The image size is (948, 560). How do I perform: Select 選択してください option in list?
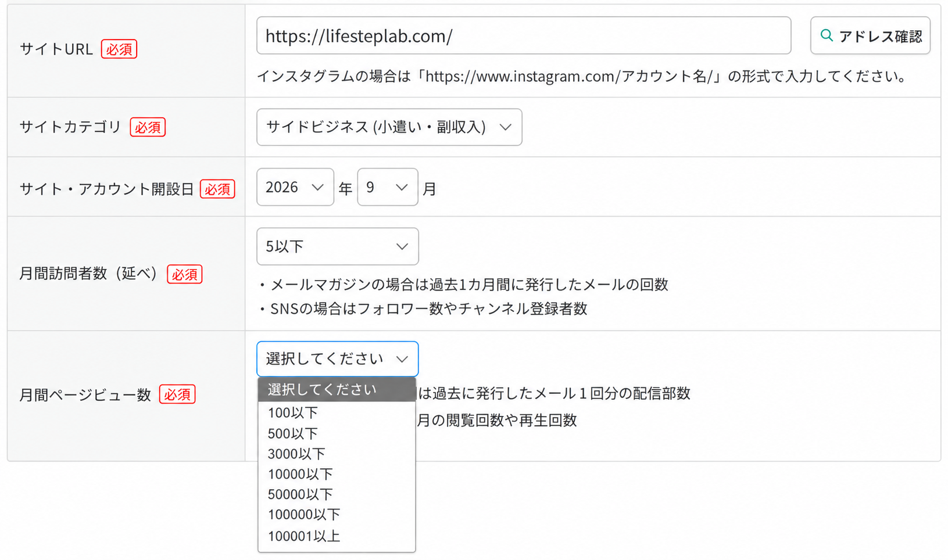coord(337,390)
